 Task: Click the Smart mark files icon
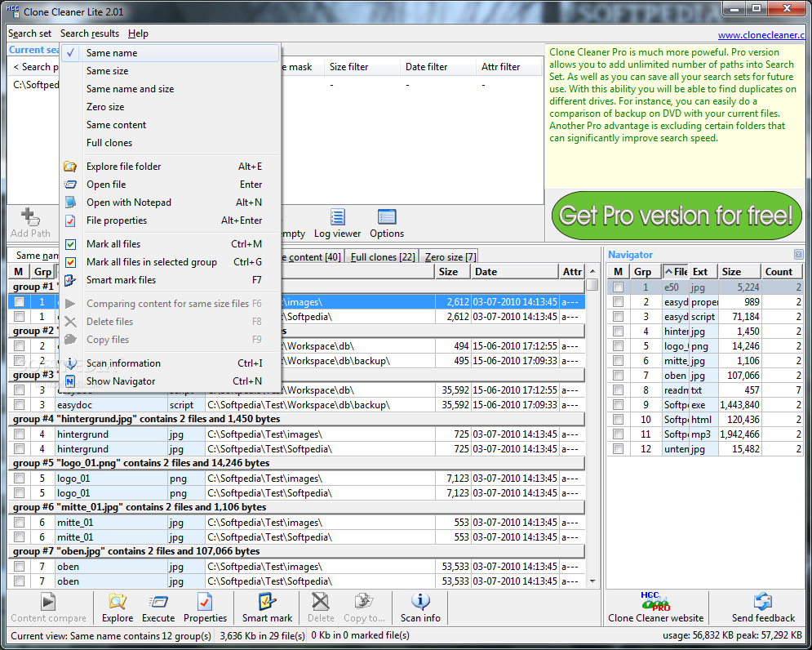[70, 280]
